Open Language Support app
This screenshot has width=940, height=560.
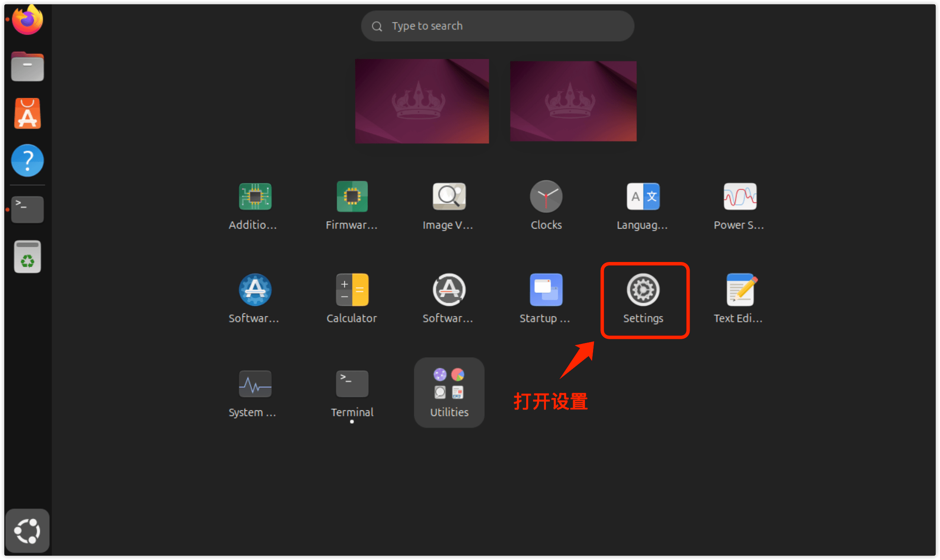(x=643, y=197)
